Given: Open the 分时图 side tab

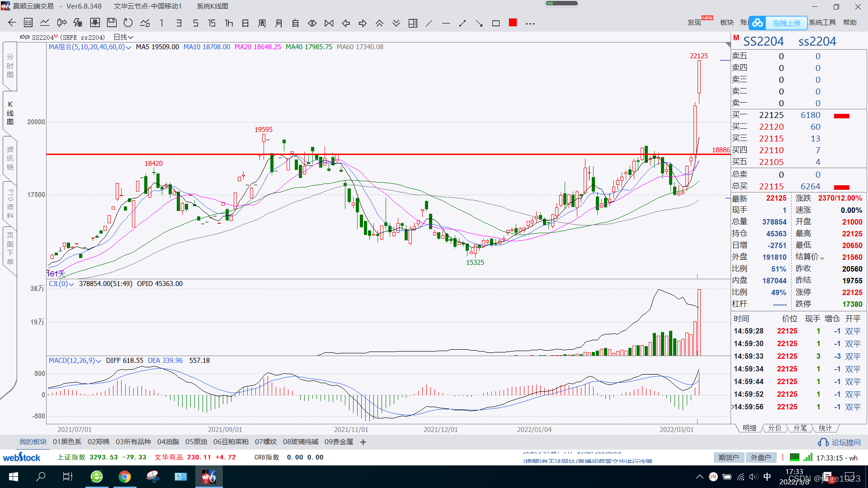Looking at the screenshot, I should (x=10, y=66).
